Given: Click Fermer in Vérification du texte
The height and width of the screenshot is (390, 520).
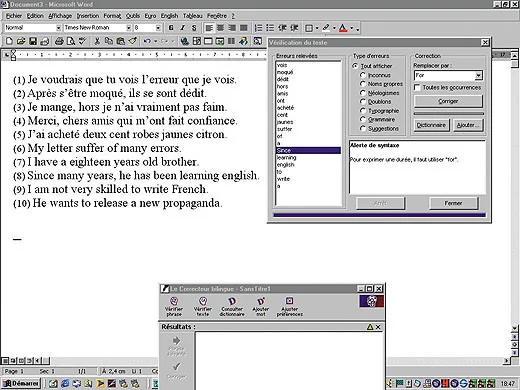Looking at the screenshot, I should tap(453, 203).
